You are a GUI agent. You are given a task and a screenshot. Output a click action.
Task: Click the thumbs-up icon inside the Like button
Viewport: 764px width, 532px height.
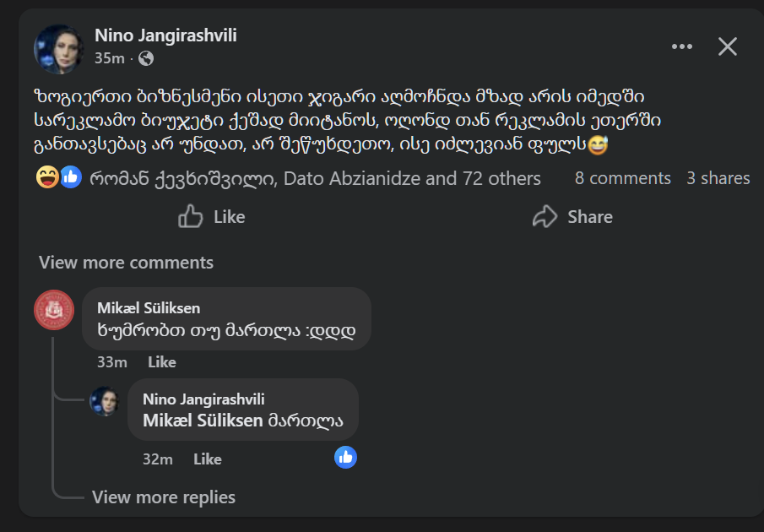click(x=188, y=216)
